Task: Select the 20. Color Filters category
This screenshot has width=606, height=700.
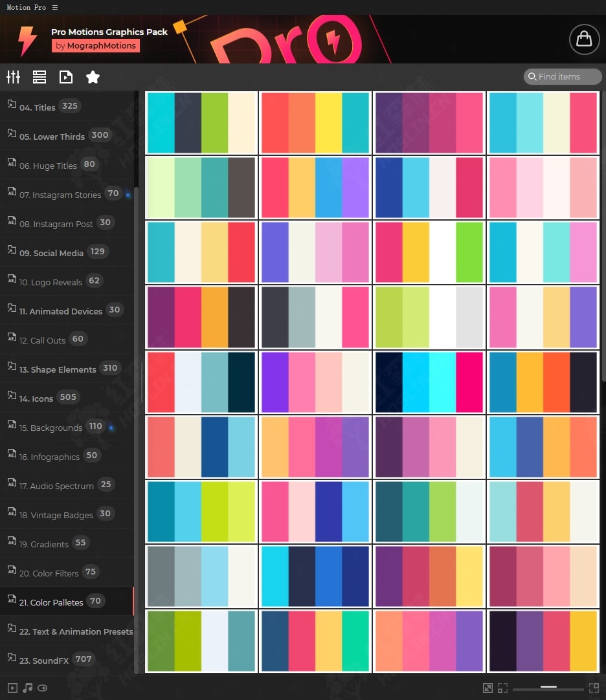Action: (67, 573)
